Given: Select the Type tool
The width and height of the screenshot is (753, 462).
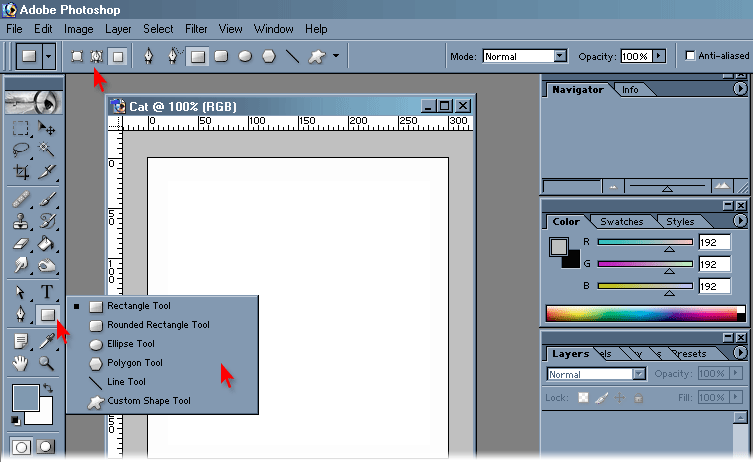Looking at the screenshot, I should coord(47,292).
